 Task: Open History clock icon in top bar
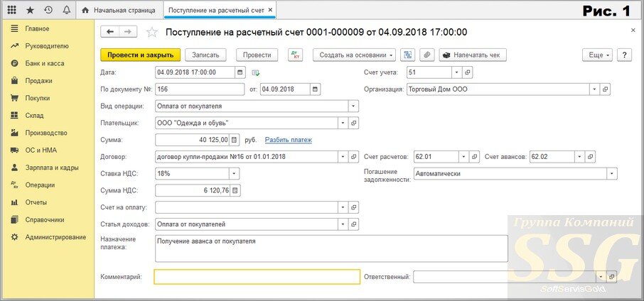pyautogui.click(x=48, y=10)
